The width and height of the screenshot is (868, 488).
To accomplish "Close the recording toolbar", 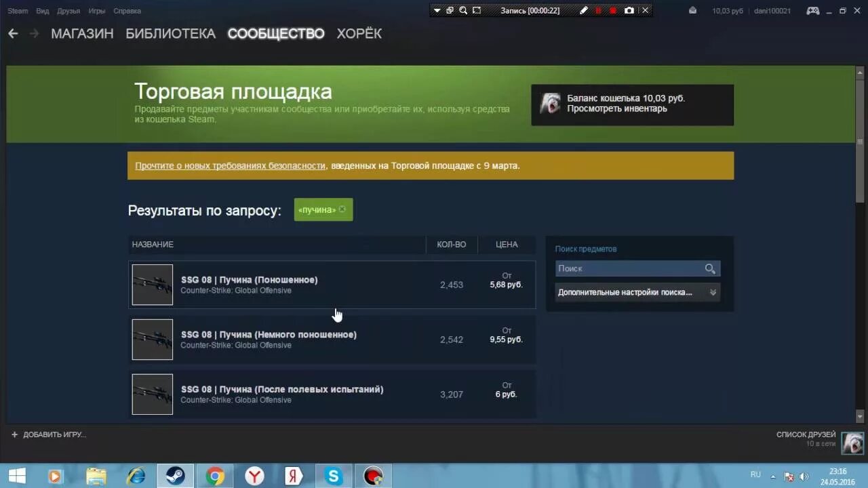I will coord(645,10).
